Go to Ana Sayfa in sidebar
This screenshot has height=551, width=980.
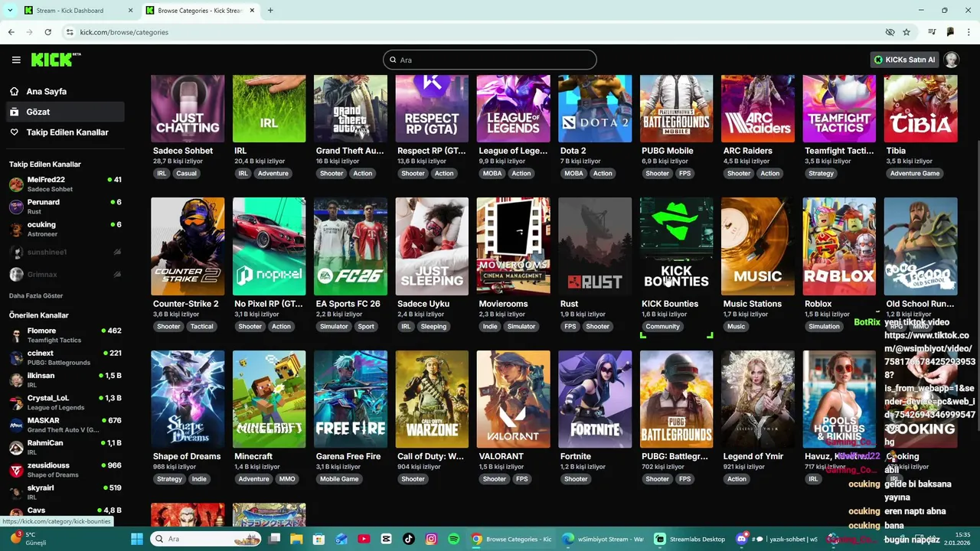[x=65, y=91]
